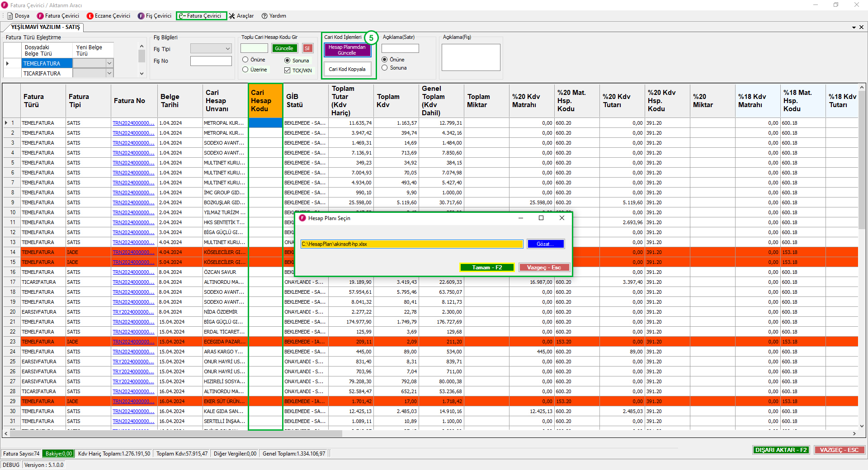The image size is (868, 470).
Task: Open the Fiş Tipi dropdown
Action: pos(227,49)
